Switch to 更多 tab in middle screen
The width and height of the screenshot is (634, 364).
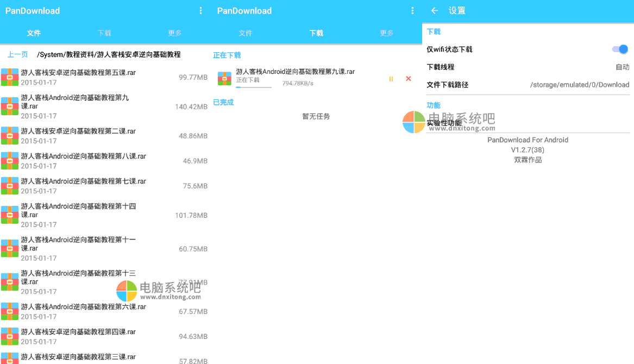tap(387, 33)
